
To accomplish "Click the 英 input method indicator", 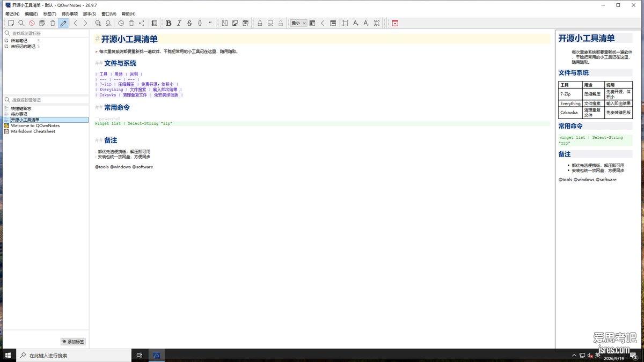I will pyautogui.click(x=598, y=355).
